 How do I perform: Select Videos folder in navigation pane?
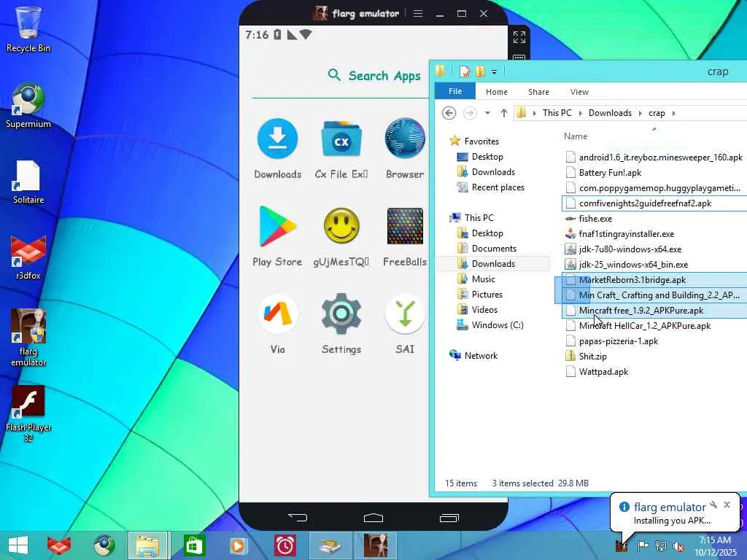click(484, 309)
